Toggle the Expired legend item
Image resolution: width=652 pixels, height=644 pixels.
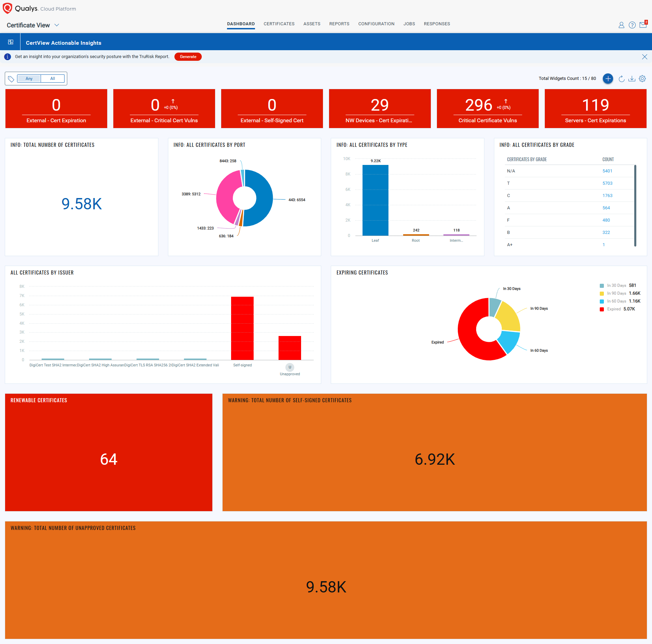tap(613, 309)
